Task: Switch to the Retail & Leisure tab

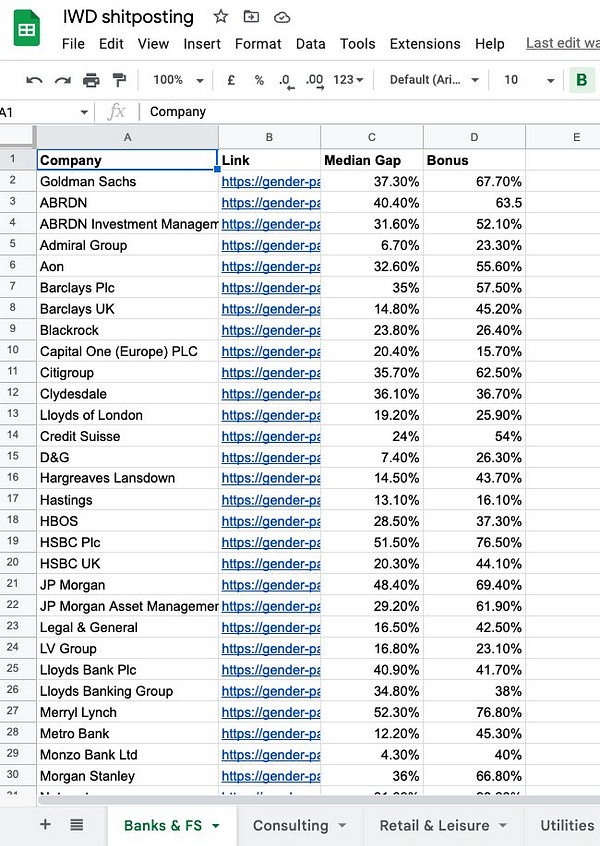Action: point(434,825)
